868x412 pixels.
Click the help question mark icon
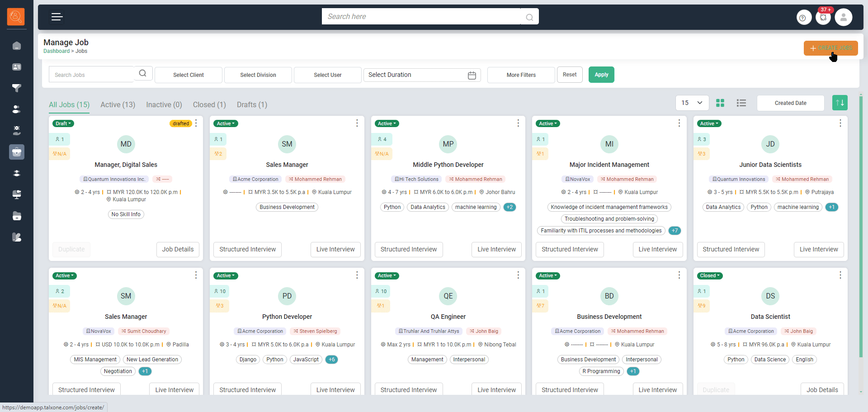click(x=803, y=18)
